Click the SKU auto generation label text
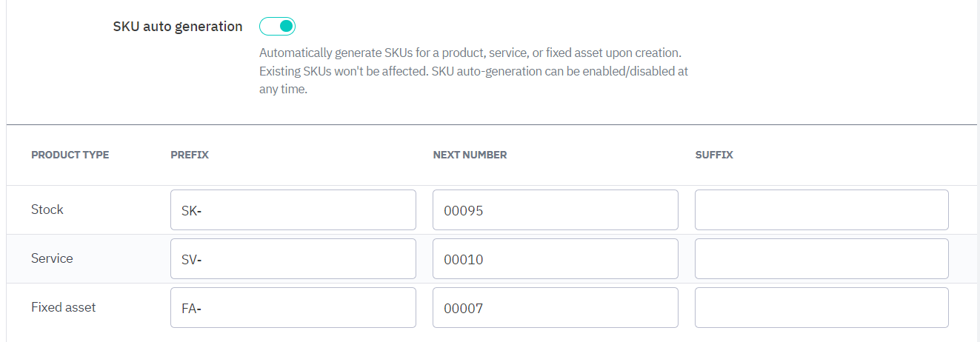 click(178, 27)
